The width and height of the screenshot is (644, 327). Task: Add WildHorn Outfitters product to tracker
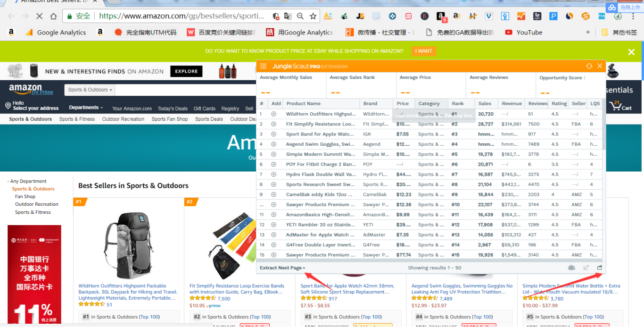(274, 114)
